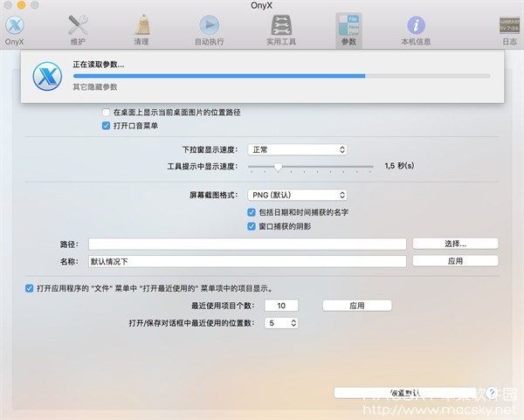
Task: Toggle the 打开口音菜单 checkbox
Action: 106,126
